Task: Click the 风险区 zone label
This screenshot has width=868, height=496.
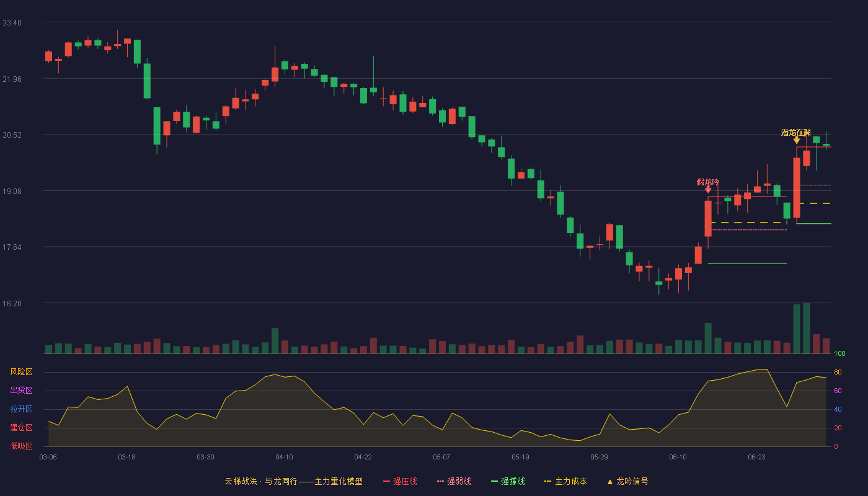Action: pos(21,372)
